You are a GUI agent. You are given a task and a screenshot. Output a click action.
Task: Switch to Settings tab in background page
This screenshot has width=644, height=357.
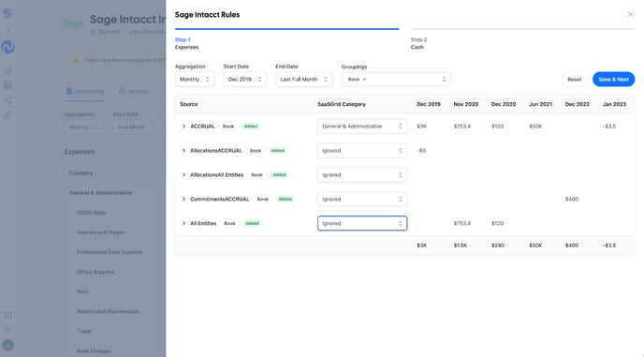pos(134,91)
